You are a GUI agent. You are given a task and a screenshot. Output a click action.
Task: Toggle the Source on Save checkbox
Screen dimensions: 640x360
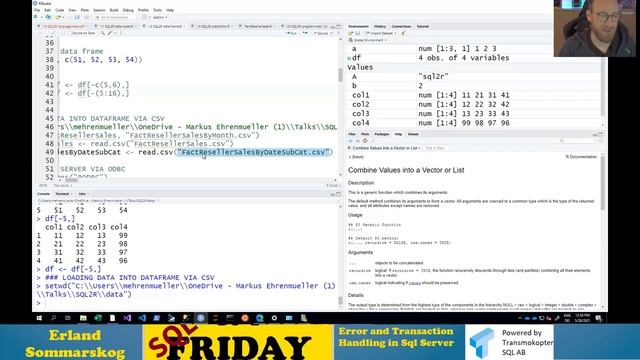point(70,33)
